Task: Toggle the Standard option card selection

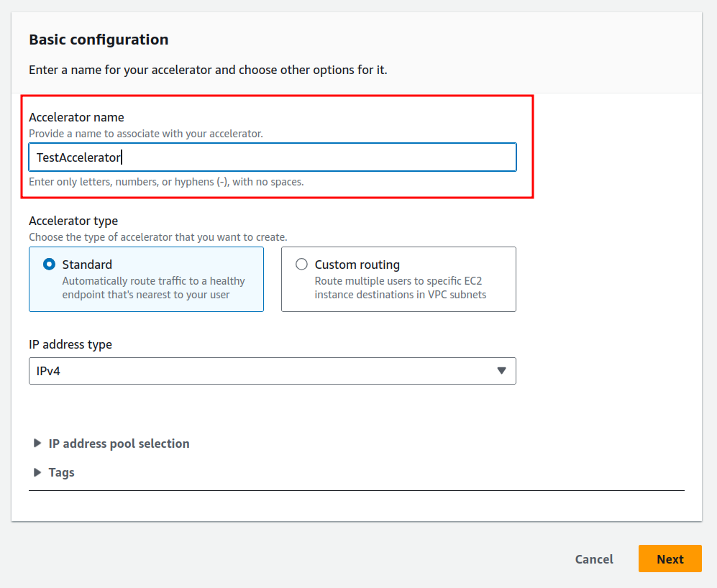Action: 146,279
